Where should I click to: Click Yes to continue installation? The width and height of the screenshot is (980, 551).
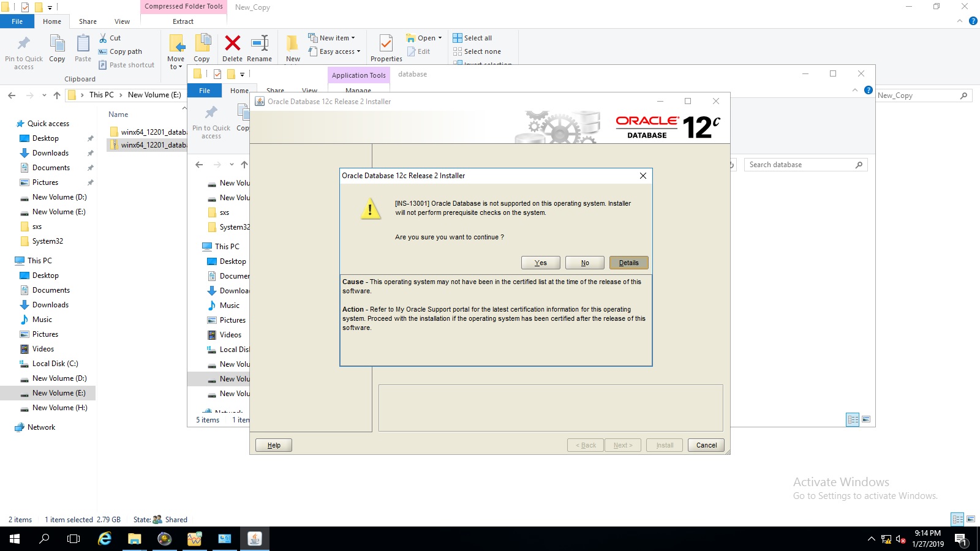(540, 263)
